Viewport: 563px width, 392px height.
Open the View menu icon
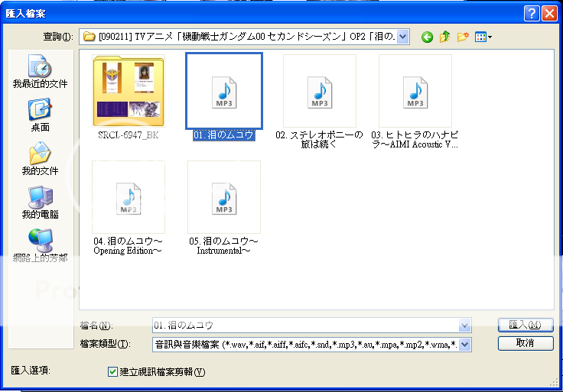coord(483,37)
